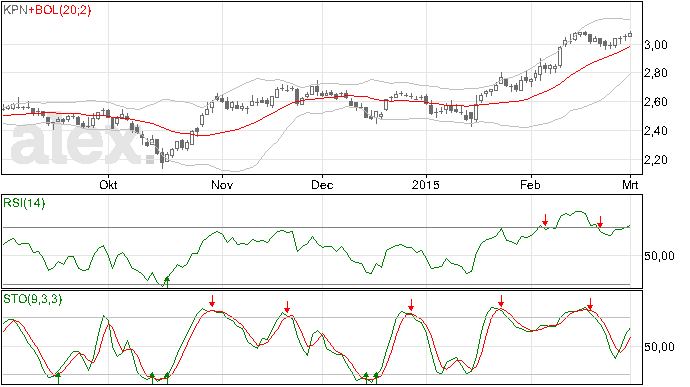Click the Nov month label
Screen dimensions: 690x387
click(222, 184)
